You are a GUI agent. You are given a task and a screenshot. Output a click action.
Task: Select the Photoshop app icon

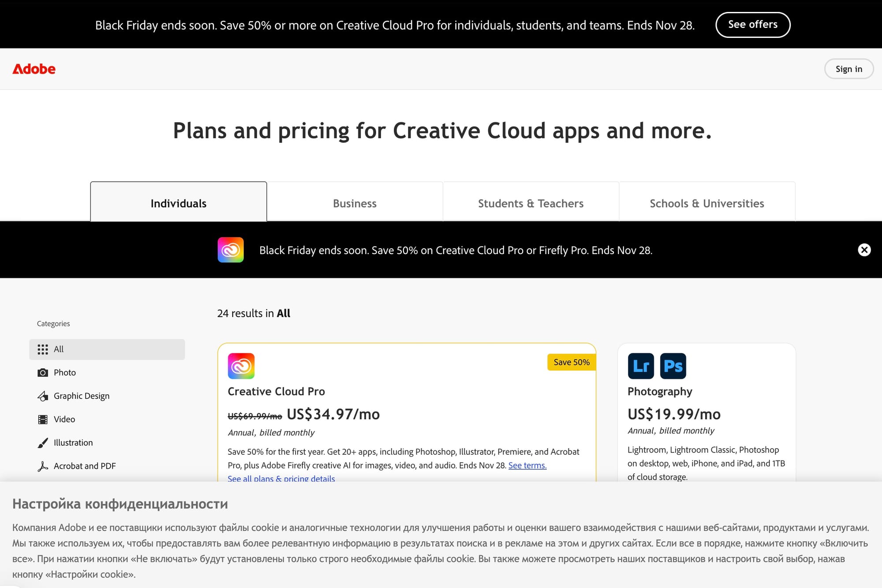pyautogui.click(x=673, y=366)
